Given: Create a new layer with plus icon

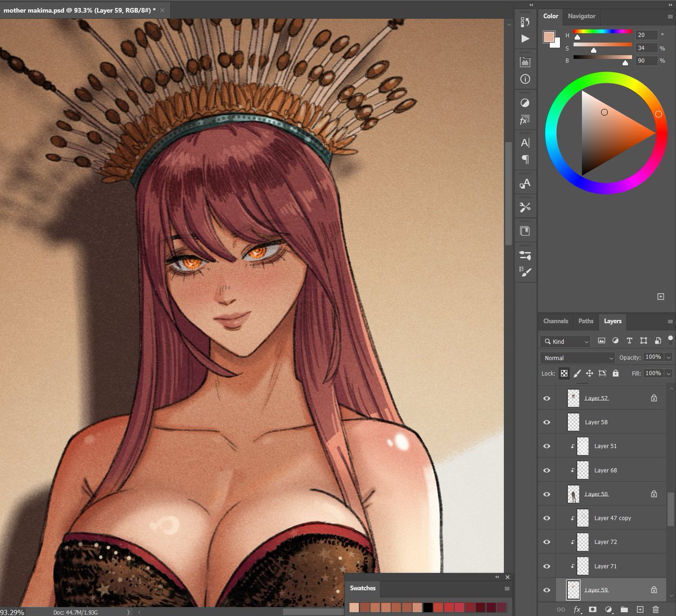Looking at the screenshot, I should click(640, 609).
